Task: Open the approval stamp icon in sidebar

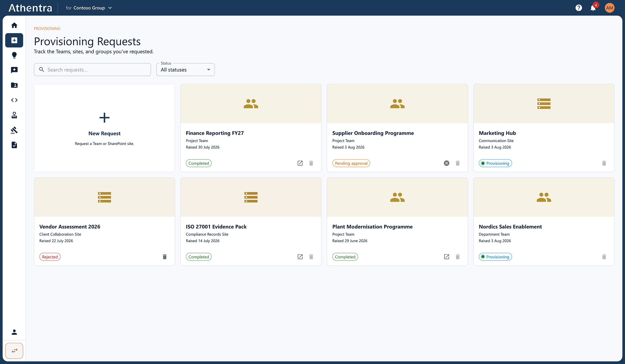Action: tap(14, 115)
